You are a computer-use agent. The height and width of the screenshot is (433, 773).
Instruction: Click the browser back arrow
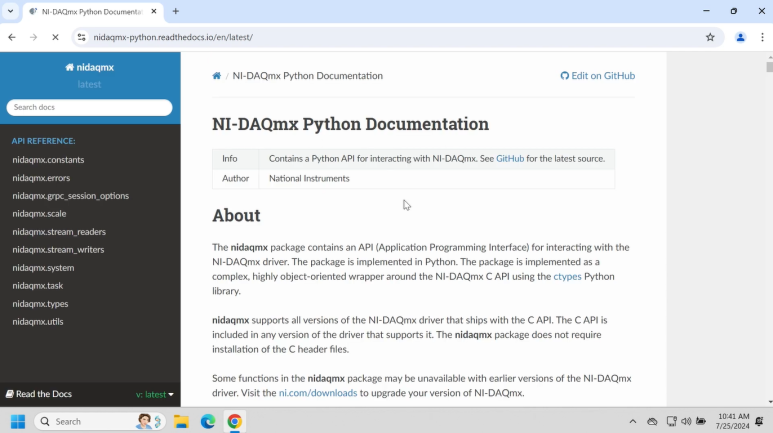tap(12, 37)
